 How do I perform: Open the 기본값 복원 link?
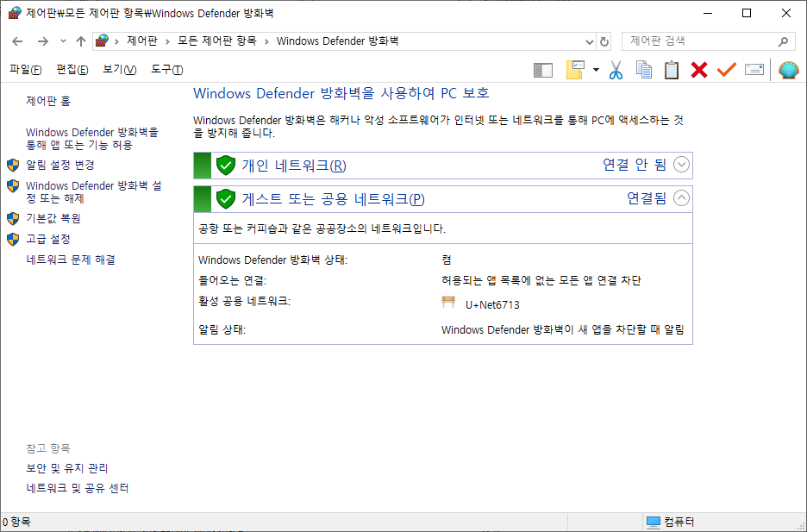53,219
